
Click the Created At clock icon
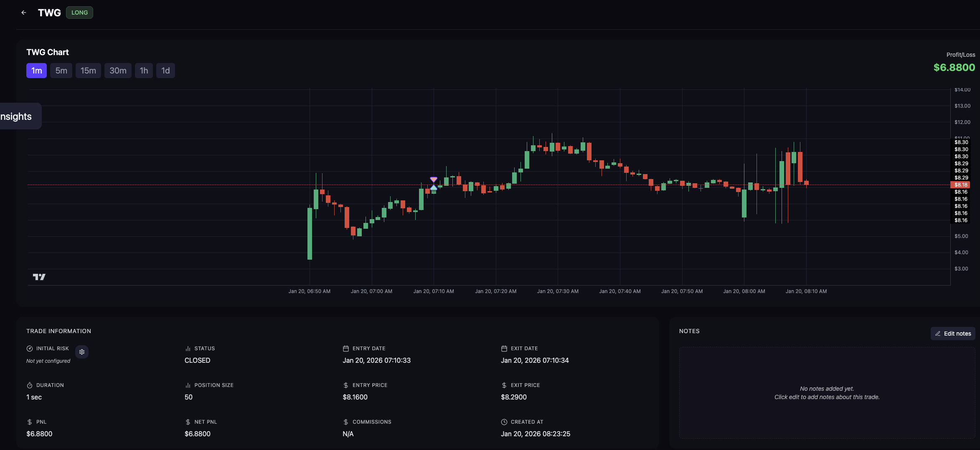[x=504, y=422]
